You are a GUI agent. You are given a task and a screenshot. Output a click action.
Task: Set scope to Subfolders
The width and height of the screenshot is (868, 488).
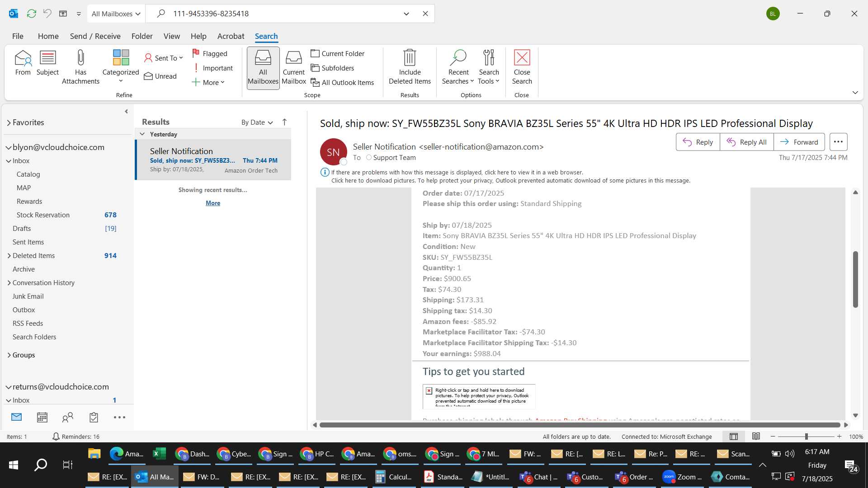tap(332, 68)
